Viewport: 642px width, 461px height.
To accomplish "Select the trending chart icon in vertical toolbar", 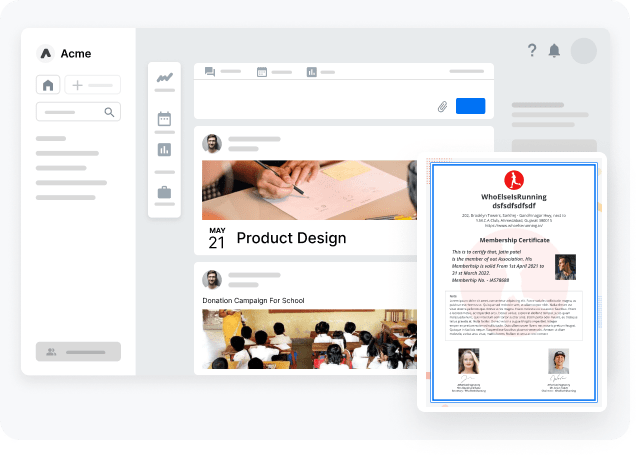I will click(x=164, y=78).
